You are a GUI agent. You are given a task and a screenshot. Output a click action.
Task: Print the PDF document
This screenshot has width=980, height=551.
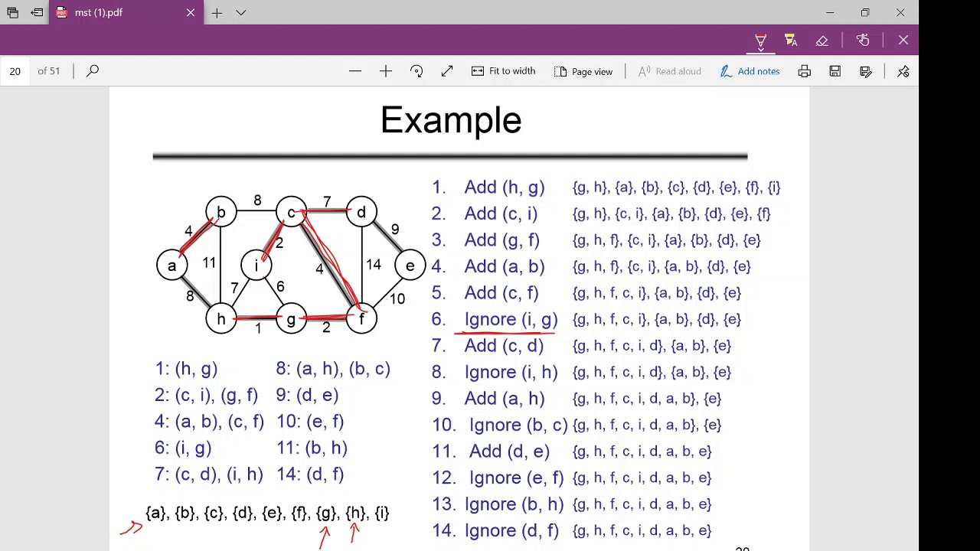pyautogui.click(x=804, y=71)
